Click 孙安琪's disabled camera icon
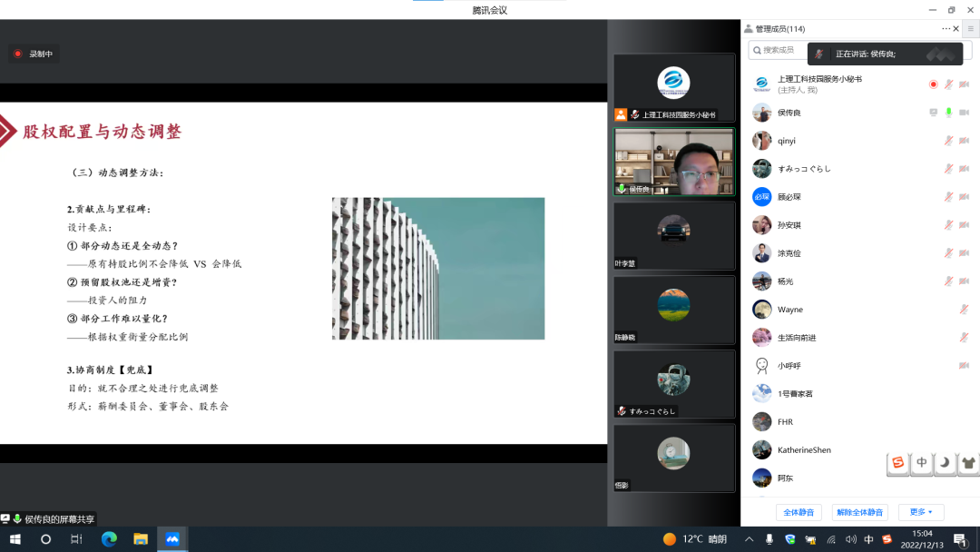 (x=965, y=225)
